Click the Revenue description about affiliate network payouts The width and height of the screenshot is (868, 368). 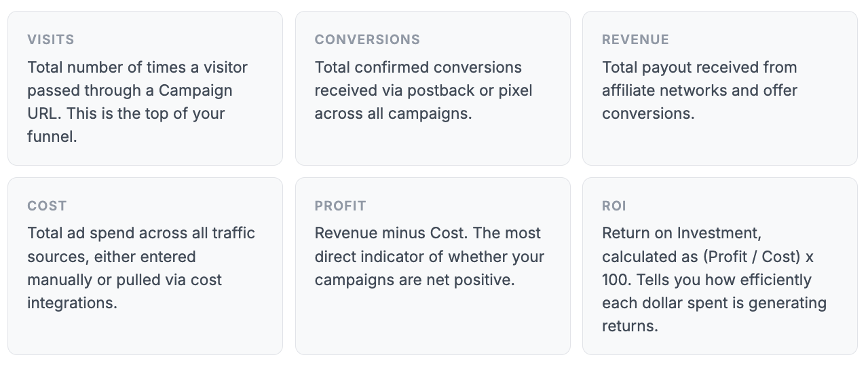(x=699, y=90)
